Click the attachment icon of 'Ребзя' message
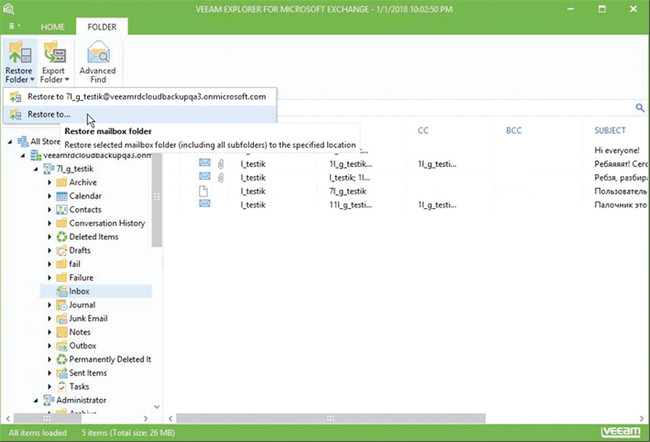 tap(221, 177)
